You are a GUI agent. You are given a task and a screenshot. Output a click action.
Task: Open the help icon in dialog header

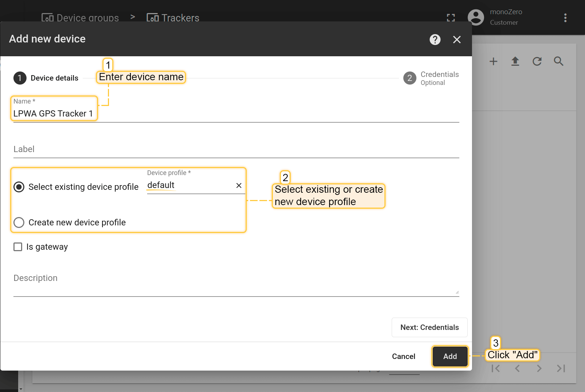(x=435, y=40)
